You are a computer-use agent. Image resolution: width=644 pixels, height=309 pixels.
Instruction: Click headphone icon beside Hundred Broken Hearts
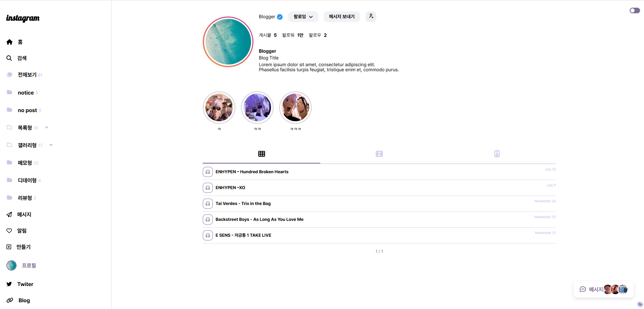[x=208, y=172]
